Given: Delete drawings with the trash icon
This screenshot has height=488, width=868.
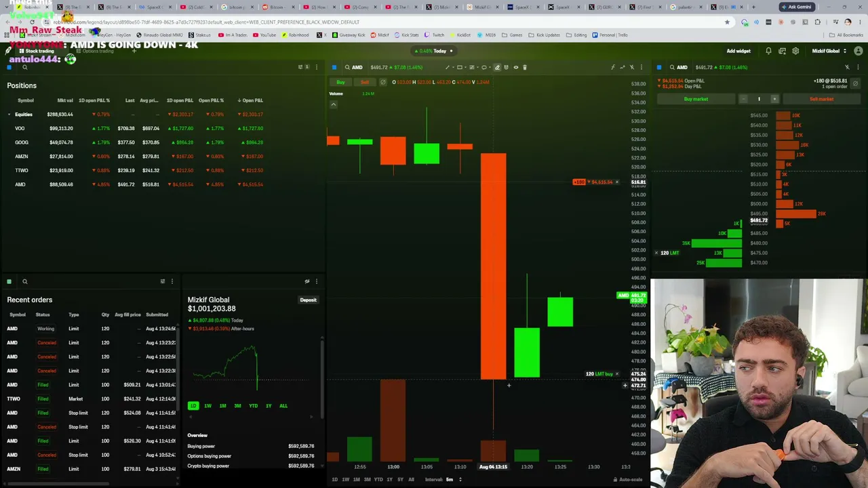Looking at the screenshot, I should [525, 67].
